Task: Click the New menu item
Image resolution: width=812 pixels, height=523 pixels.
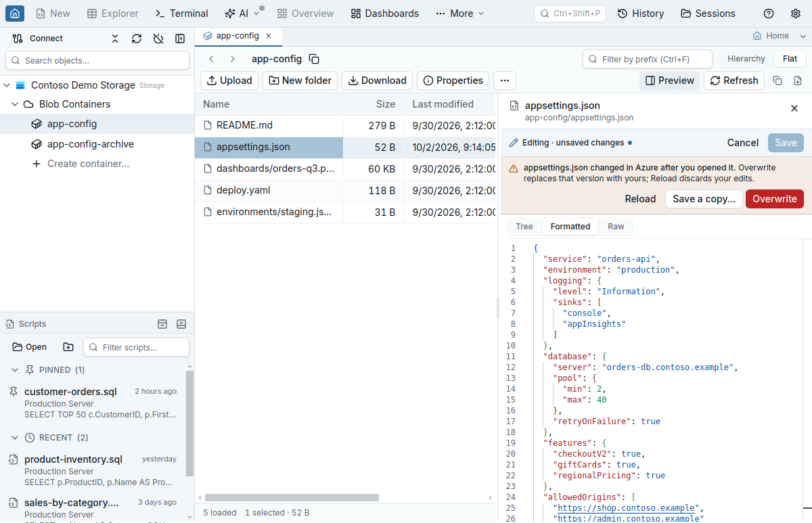Action: tap(53, 14)
